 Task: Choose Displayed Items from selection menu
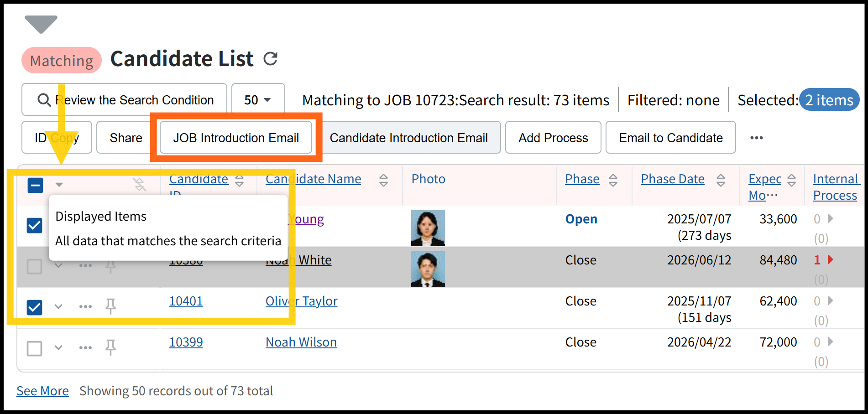click(101, 216)
